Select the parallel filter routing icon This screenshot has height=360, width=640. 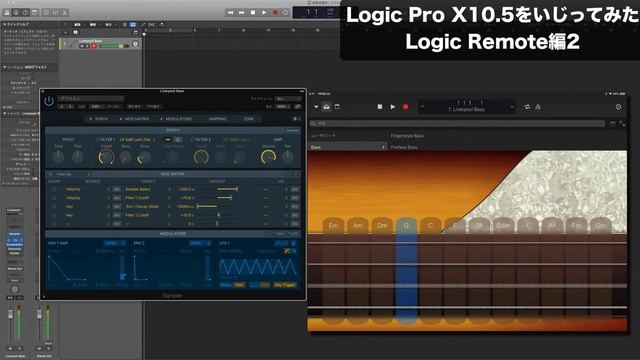point(178,140)
